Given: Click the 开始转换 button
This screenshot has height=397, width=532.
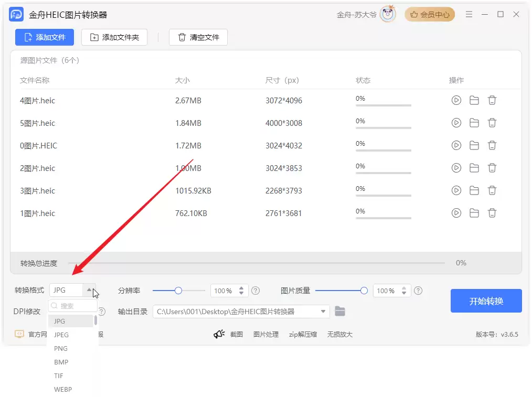Looking at the screenshot, I should [x=486, y=301].
